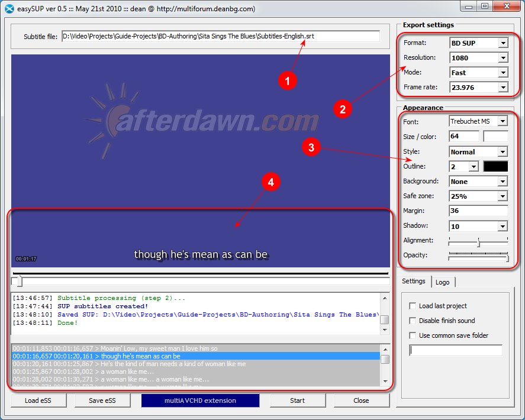Viewport: 525px width, 420px height.
Task: Click the subtitle list scroll up arrow
Action: tap(385, 349)
